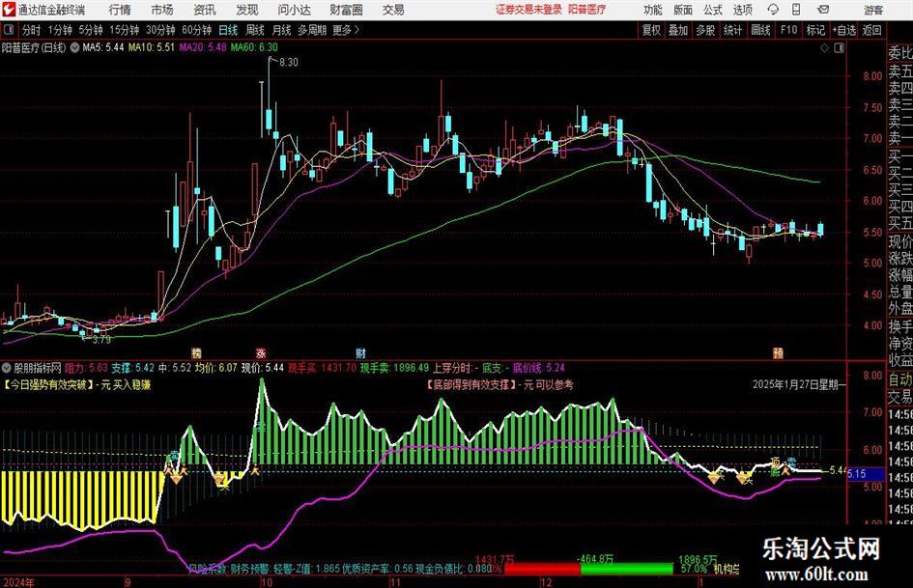Click MA10: 5.51 indicator label

coord(152,47)
